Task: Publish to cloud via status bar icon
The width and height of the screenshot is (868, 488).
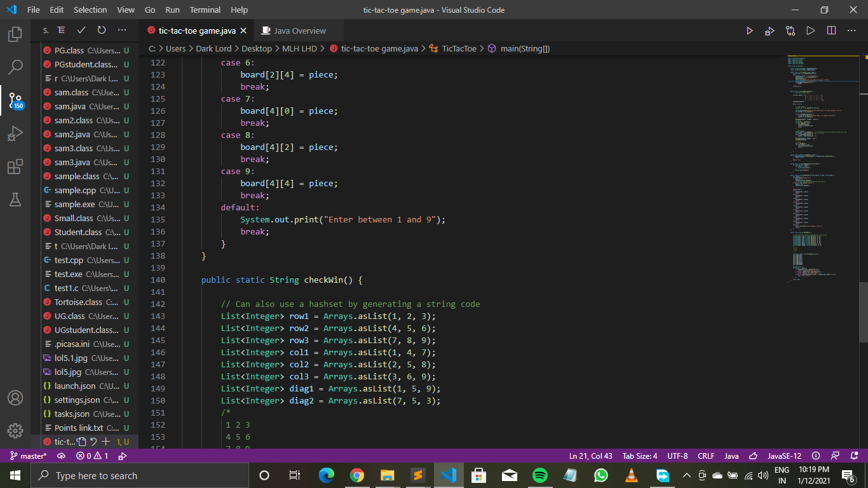Action: (x=62, y=456)
